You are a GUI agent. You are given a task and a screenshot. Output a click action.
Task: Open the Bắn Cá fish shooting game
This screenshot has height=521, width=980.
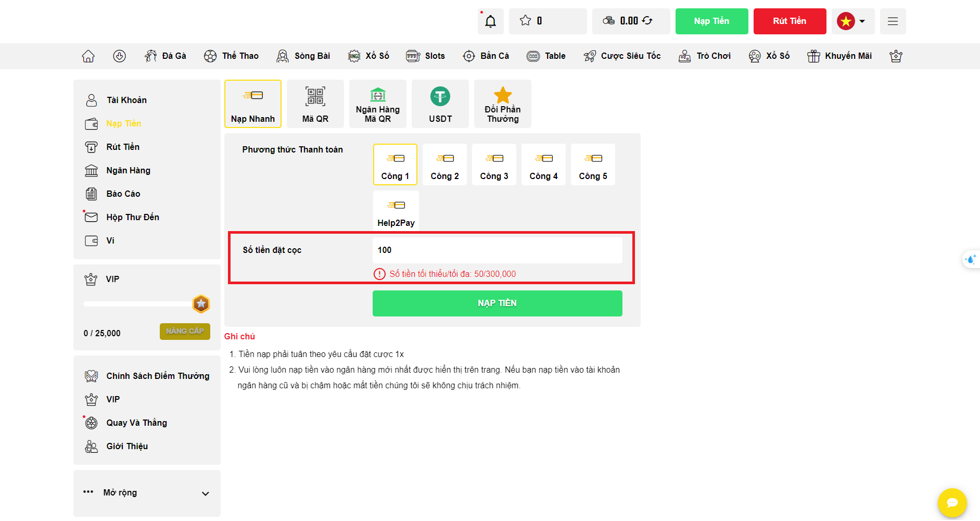(469, 56)
